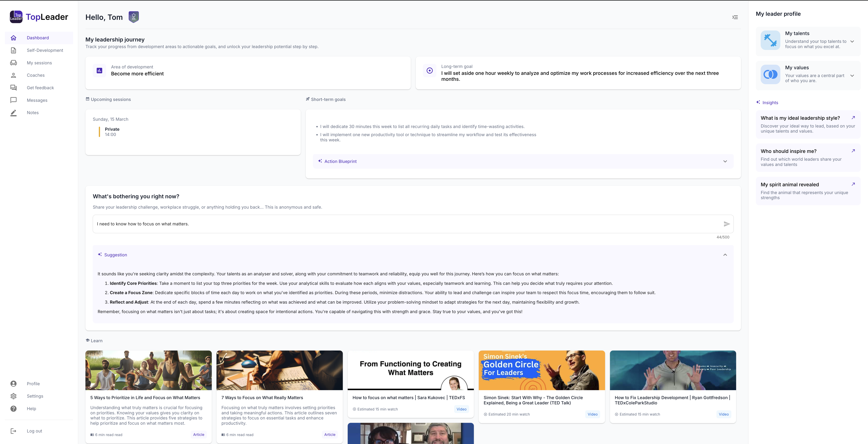Toggle the right panel collapse icon
This screenshot has width=868, height=444.
735,17
